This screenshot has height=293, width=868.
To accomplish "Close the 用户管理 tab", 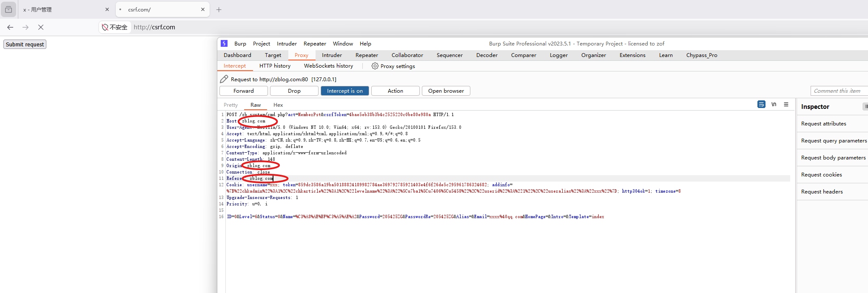I will pyautogui.click(x=107, y=9).
